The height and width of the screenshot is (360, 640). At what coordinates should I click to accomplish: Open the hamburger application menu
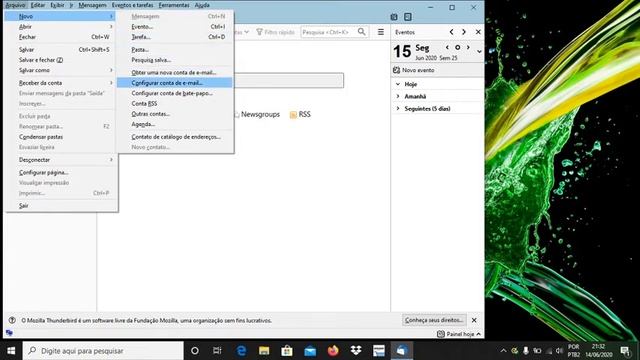(x=380, y=32)
